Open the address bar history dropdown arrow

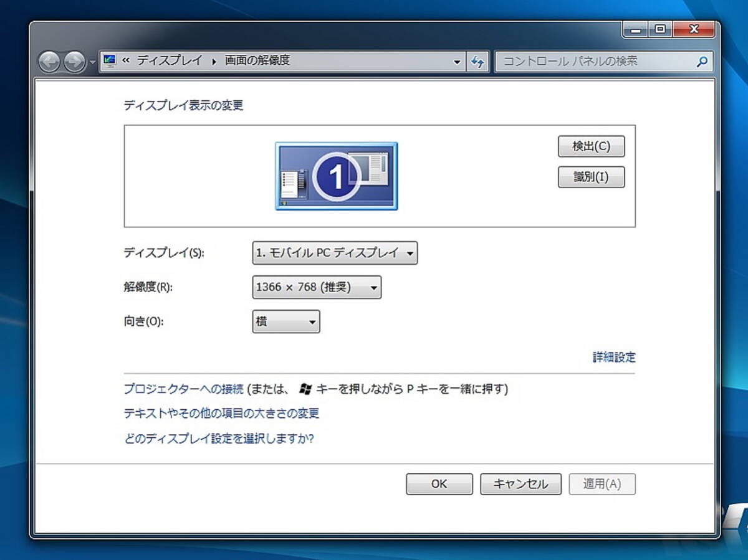pos(457,62)
